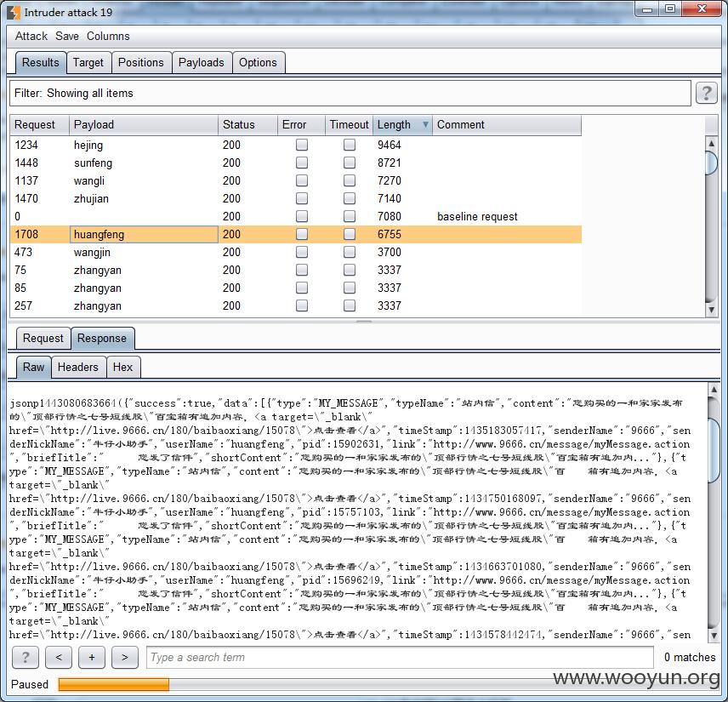Click length value 9464
The image size is (728, 702).
pyautogui.click(x=389, y=145)
